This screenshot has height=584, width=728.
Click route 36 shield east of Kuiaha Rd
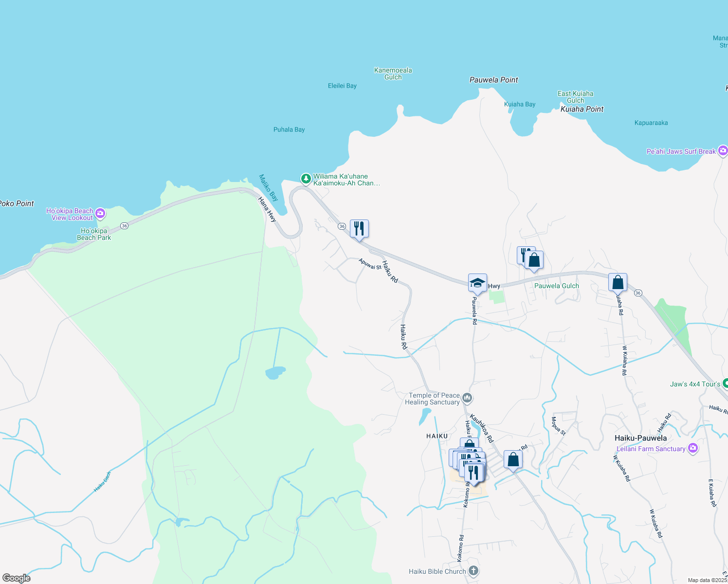tap(638, 293)
